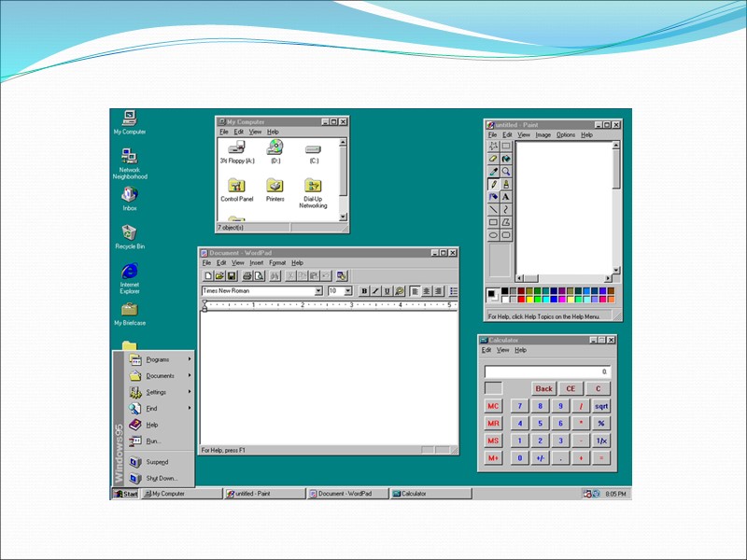The height and width of the screenshot is (560, 747).
Task: Open the font size dropdown arrow
Action: click(348, 291)
